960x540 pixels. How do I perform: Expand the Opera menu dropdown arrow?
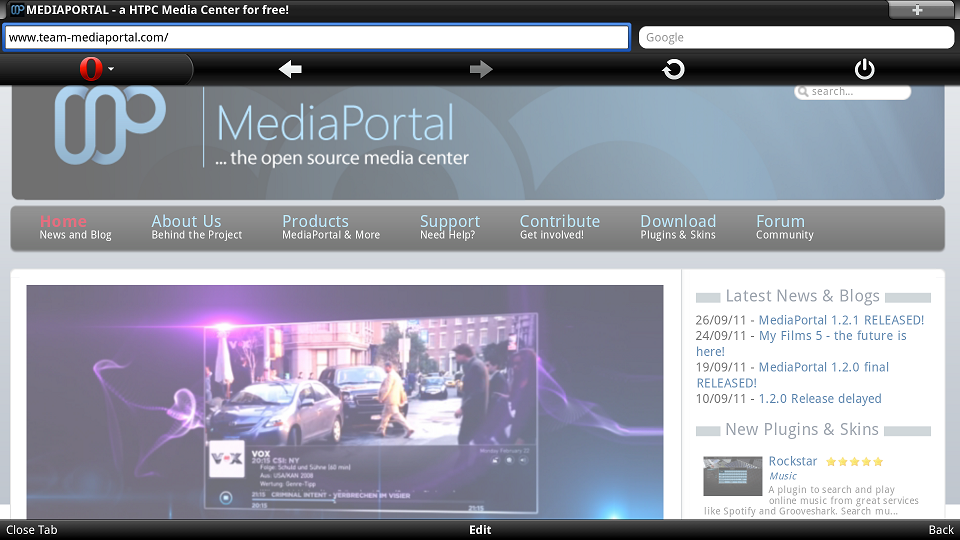pyautogui.click(x=111, y=69)
